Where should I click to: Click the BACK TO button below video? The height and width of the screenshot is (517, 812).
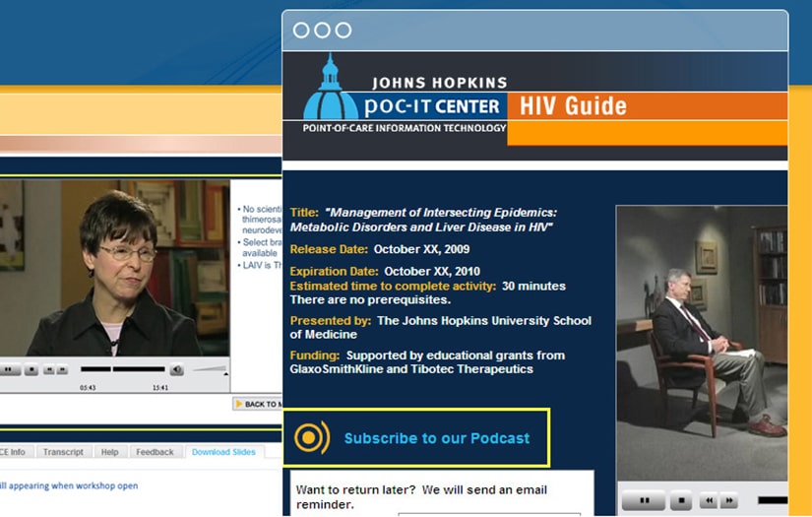(x=257, y=404)
